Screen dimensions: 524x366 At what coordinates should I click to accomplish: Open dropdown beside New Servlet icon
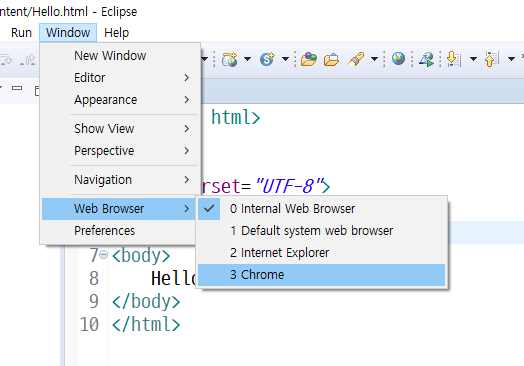[285, 59]
